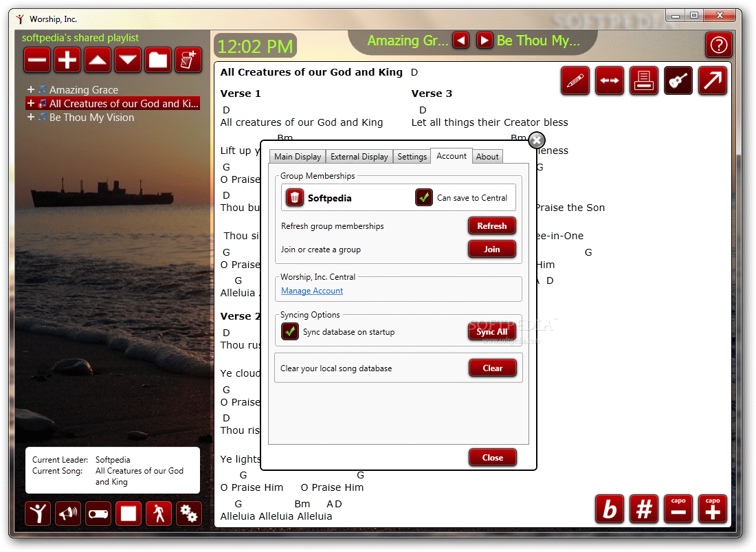This screenshot has height=552, width=756.
Task: Switch to External Display tab
Action: click(x=359, y=157)
